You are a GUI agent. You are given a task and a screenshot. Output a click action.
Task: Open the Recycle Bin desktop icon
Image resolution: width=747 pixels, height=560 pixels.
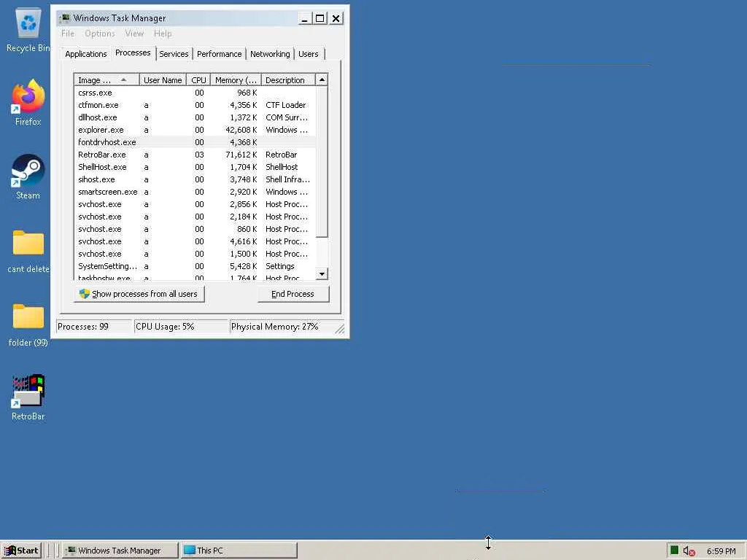pos(28,31)
